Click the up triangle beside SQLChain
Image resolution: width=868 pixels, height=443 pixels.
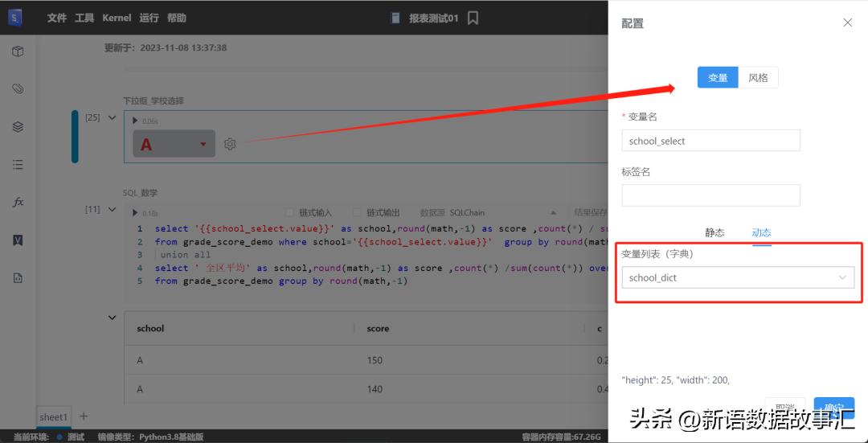pos(552,212)
